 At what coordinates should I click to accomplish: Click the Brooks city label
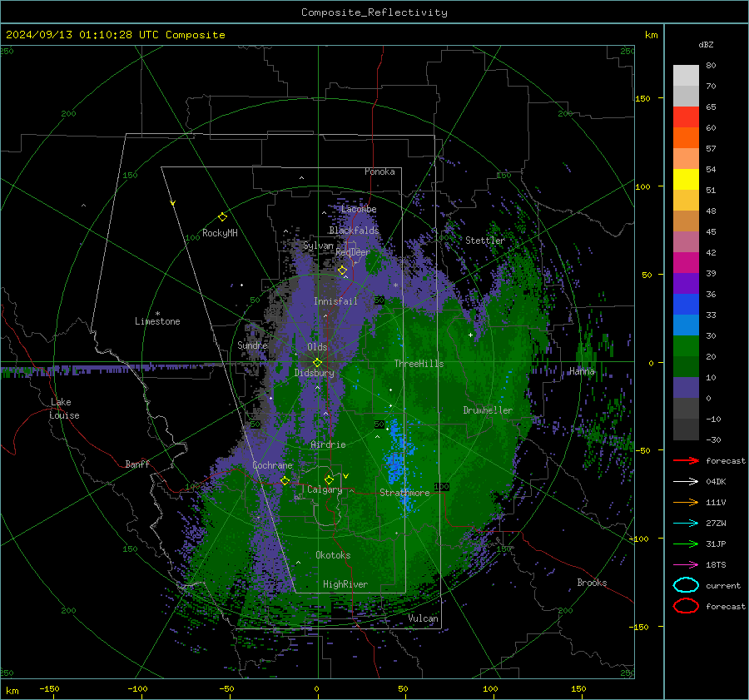592,583
